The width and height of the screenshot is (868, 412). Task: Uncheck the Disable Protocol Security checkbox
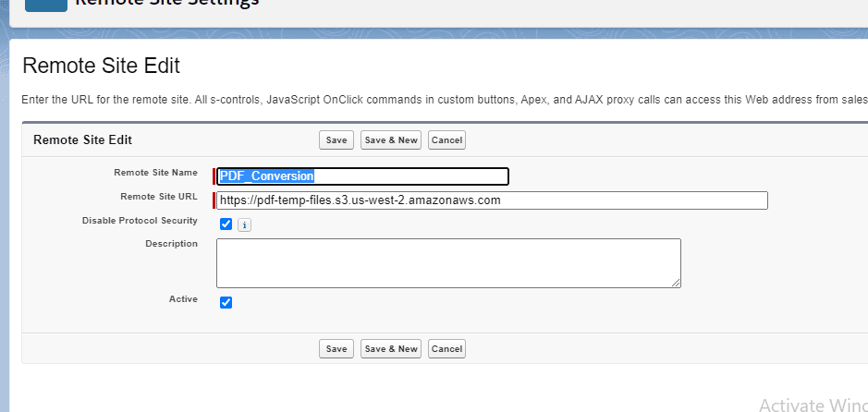coord(226,224)
